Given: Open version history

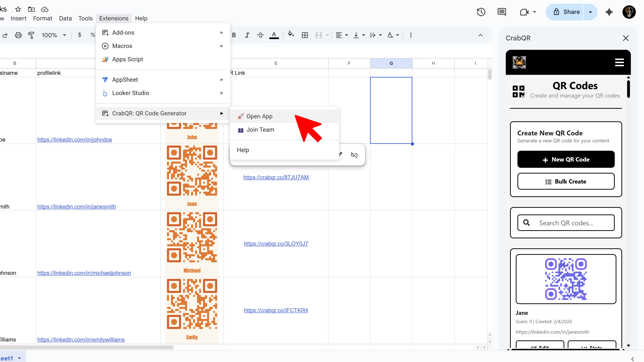Looking at the screenshot, I should 481,12.
